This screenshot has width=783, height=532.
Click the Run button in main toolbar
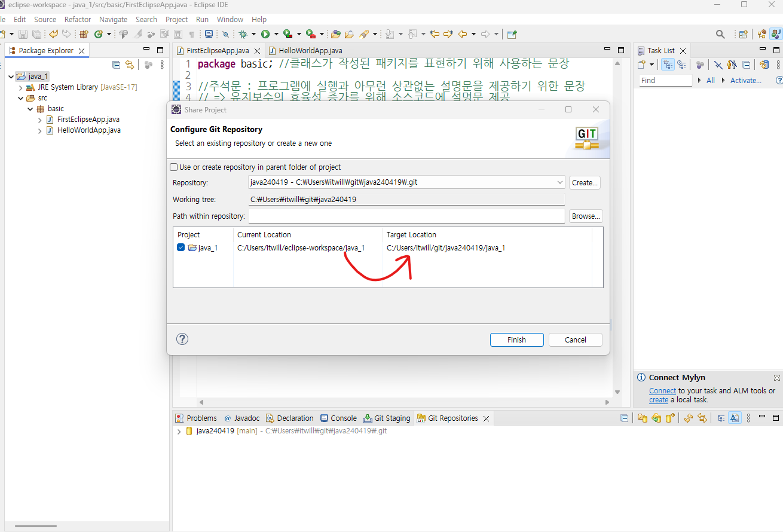(x=265, y=34)
